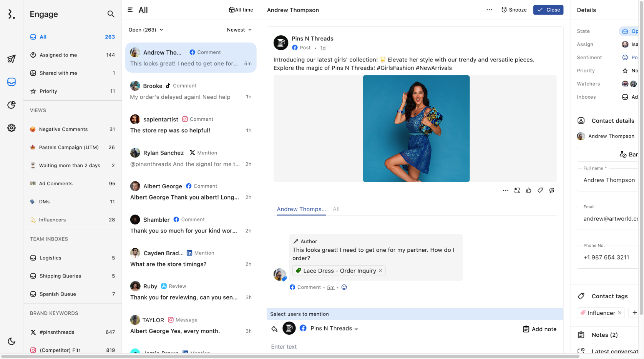Open the tag icon below the post image
This screenshot has width=644, height=359.
[x=540, y=190]
